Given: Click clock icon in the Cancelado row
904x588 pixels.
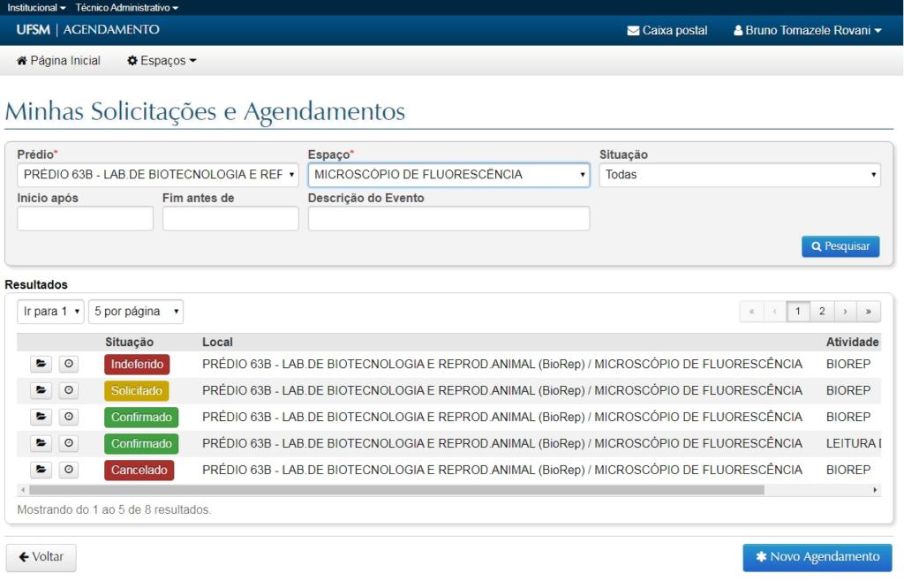Looking at the screenshot, I should pos(69,470).
